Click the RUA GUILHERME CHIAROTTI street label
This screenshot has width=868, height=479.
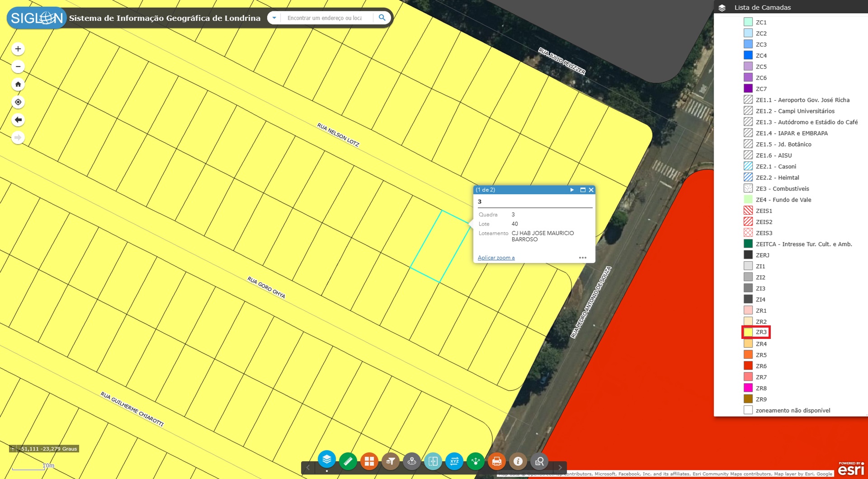click(132, 409)
